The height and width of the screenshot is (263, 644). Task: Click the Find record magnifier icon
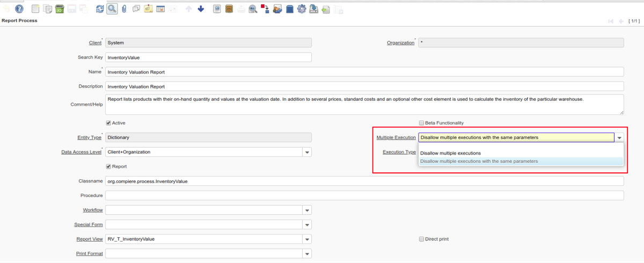[x=112, y=9]
